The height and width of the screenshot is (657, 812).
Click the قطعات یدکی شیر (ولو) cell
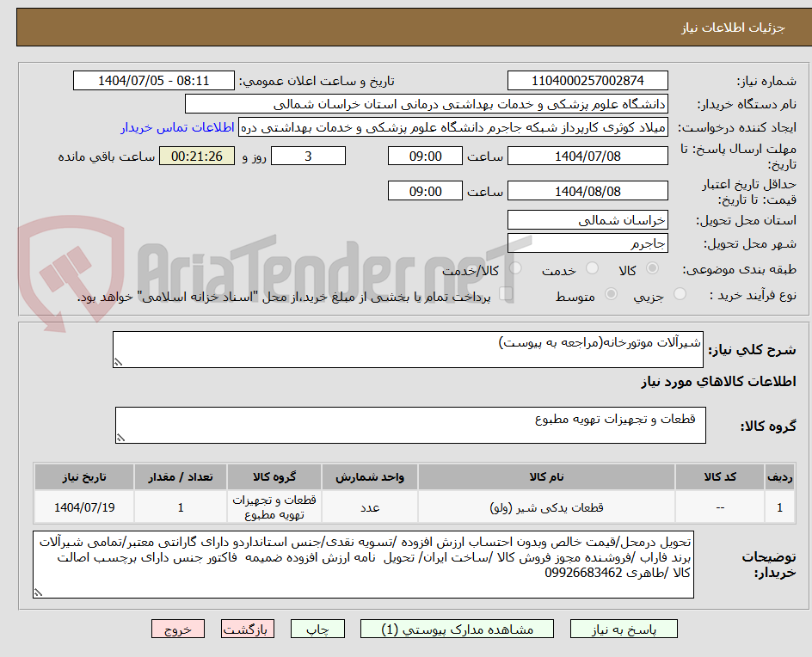pyautogui.click(x=546, y=507)
